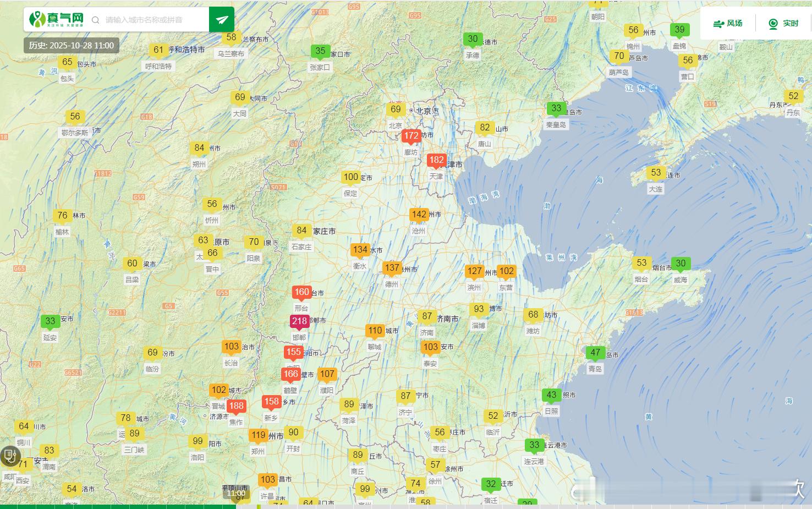The width and height of the screenshot is (812, 509).
Task: Select the green 43 AQI marker for 日照
Action: (x=551, y=396)
